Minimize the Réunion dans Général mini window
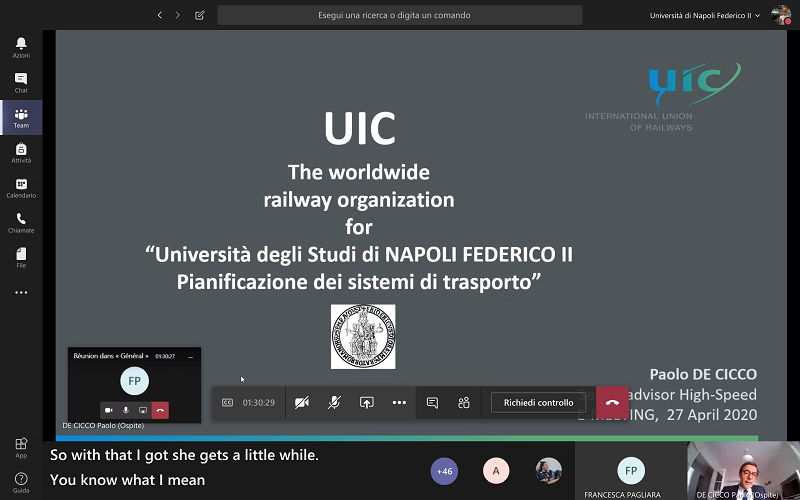The height and width of the screenshot is (500, 800). 191,357
